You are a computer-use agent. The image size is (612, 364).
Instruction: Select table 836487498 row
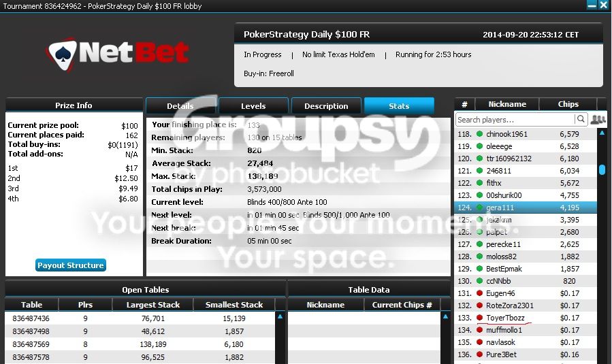140,331
